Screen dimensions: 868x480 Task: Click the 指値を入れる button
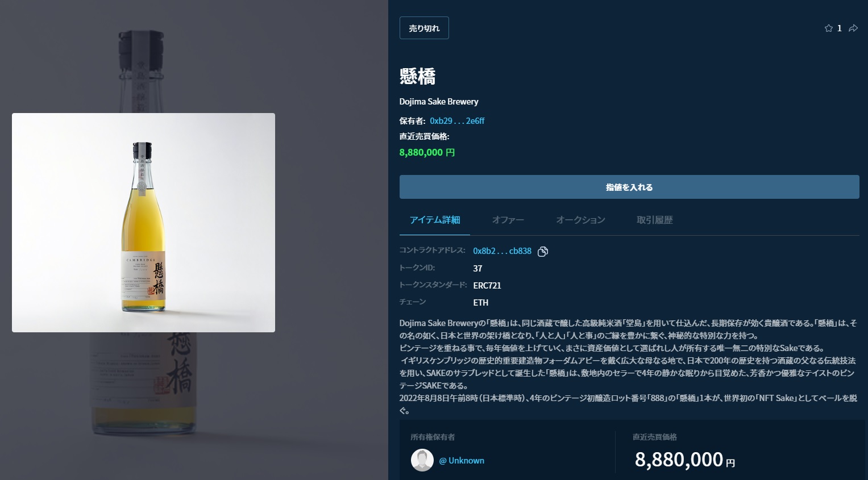629,187
